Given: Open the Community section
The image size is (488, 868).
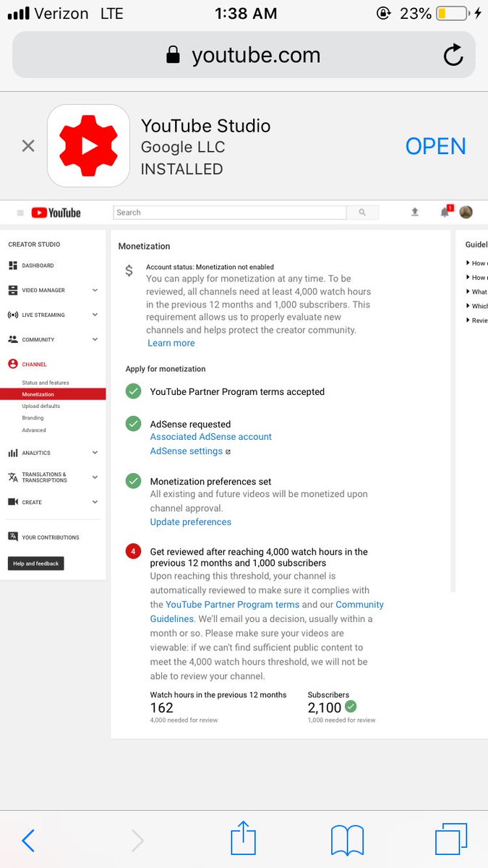Looking at the screenshot, I should pyautogui.click(x=38, y=339).
